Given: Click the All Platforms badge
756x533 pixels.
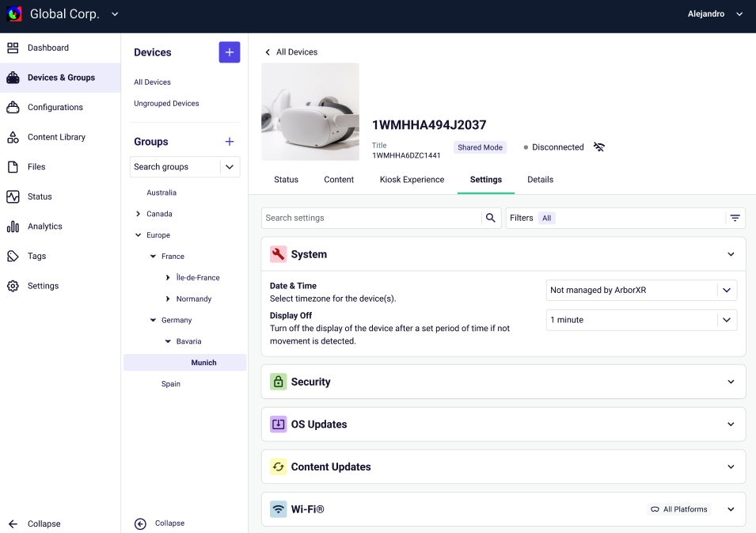Looking at the screenshot, I should (679, 509).
